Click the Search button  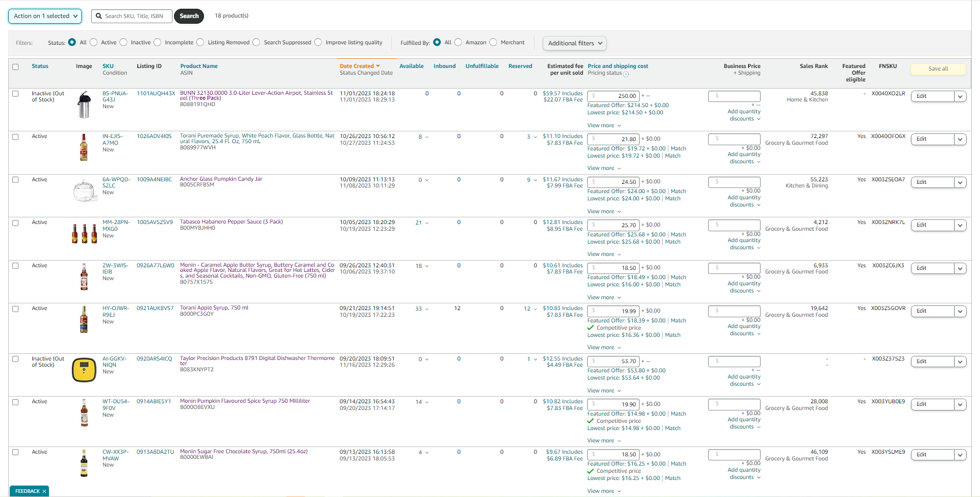pos(189,16)
